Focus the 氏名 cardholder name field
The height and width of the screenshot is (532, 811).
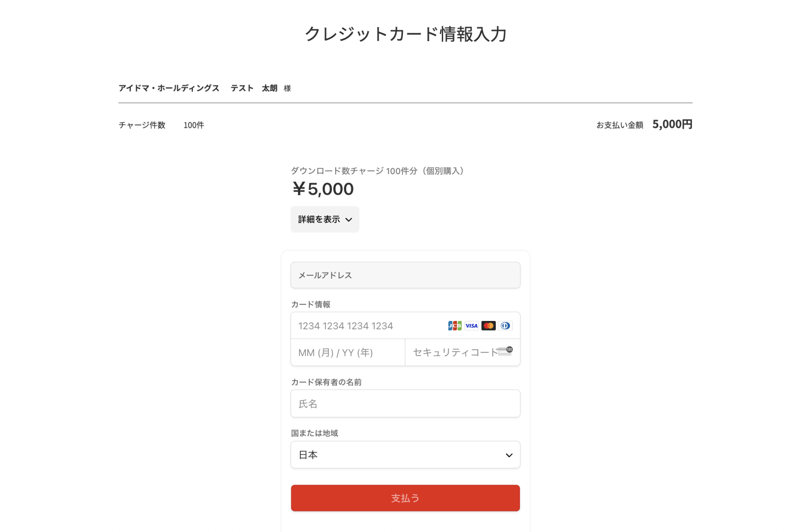(x=405, y=404)
